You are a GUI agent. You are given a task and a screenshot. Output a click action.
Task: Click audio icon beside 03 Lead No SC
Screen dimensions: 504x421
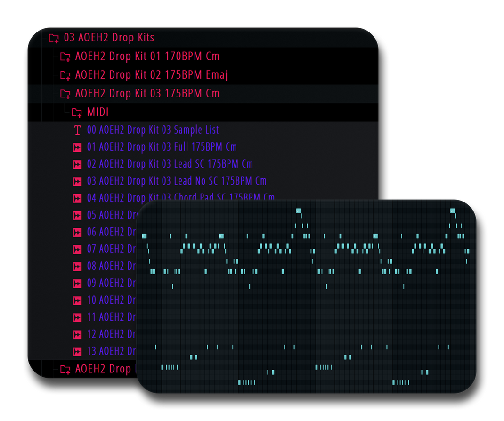click(x=77, y=181)
